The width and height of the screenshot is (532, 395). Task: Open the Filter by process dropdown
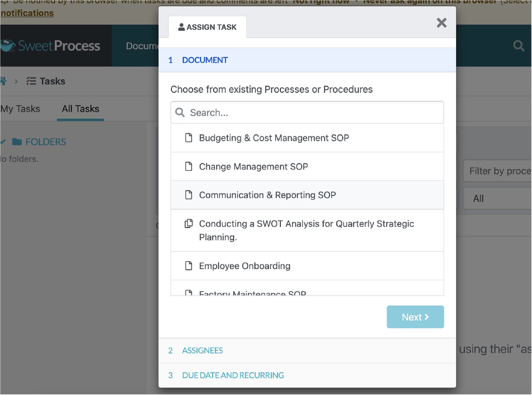(x=497, y=171)
